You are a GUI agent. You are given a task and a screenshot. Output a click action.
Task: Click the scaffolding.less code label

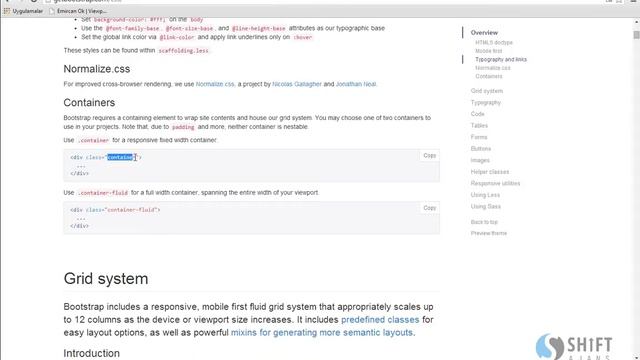point(183,51)
